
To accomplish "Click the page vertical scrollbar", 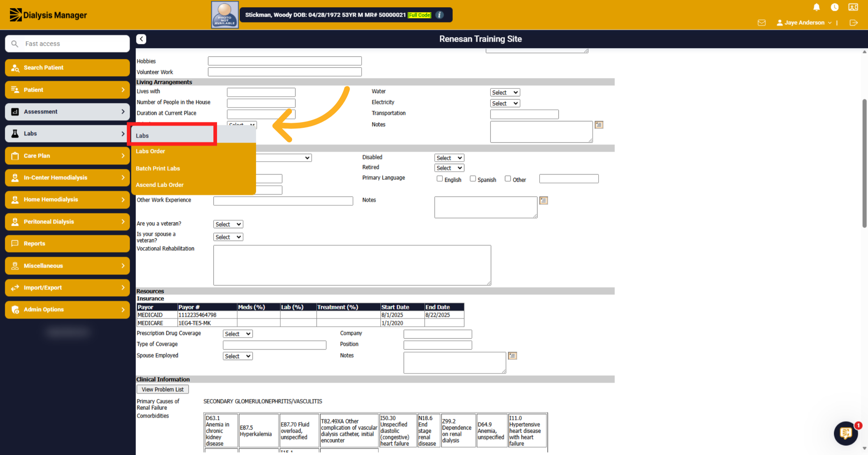I will 864,163.
